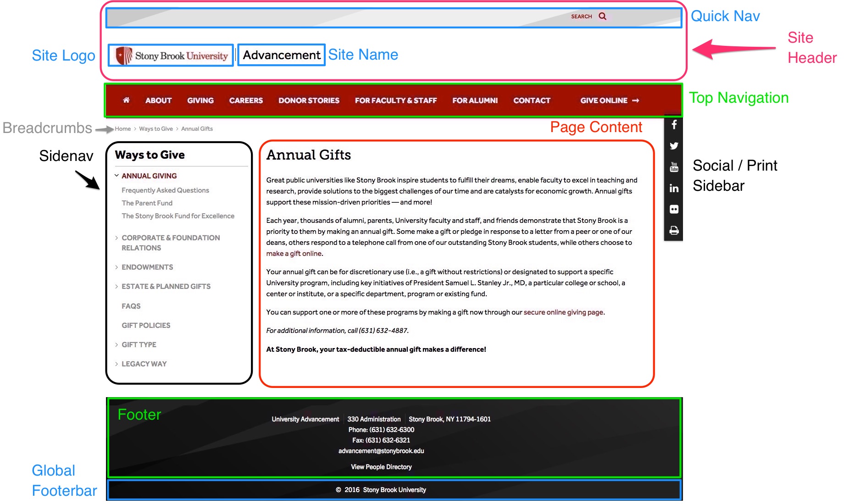
Task: Open the Flickr icon in the sidebar
Action: 674,209
